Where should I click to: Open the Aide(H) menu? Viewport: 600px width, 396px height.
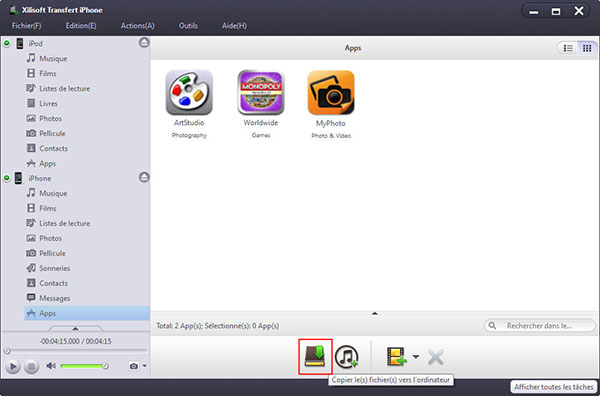234,26
